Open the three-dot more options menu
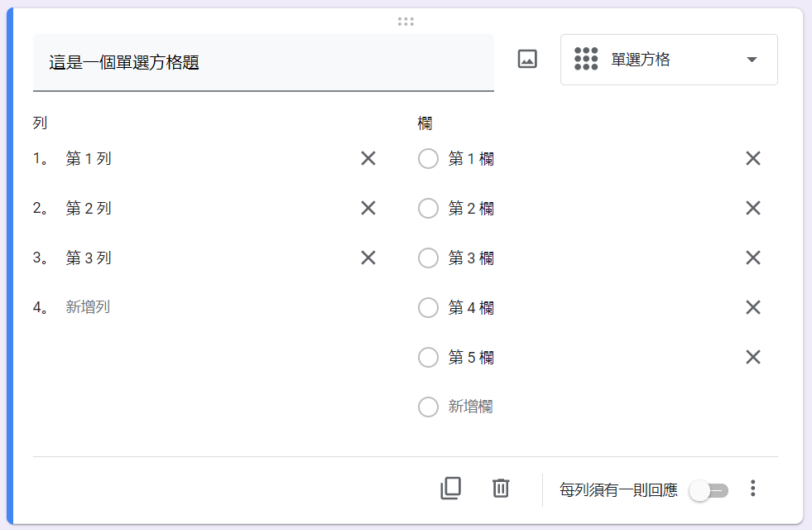Screen dimensions: 812x530 [753, 488]
